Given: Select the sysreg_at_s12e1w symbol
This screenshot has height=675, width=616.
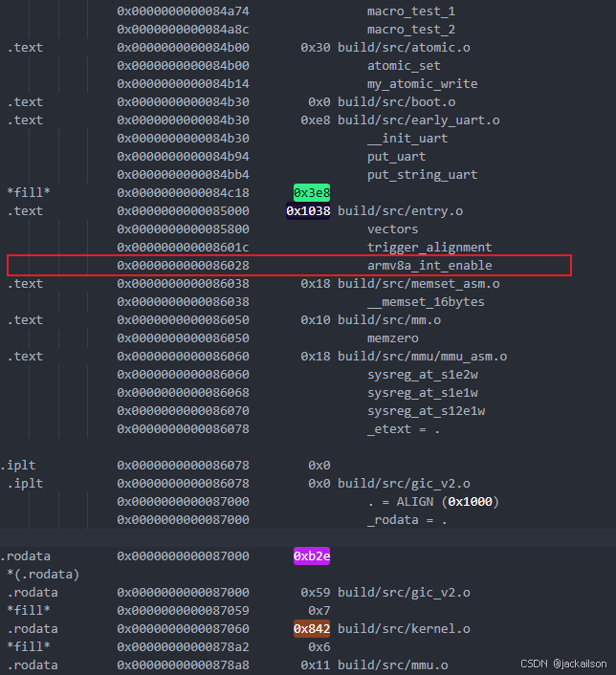Looking at the screenshot, I should [x=426, y=411].
